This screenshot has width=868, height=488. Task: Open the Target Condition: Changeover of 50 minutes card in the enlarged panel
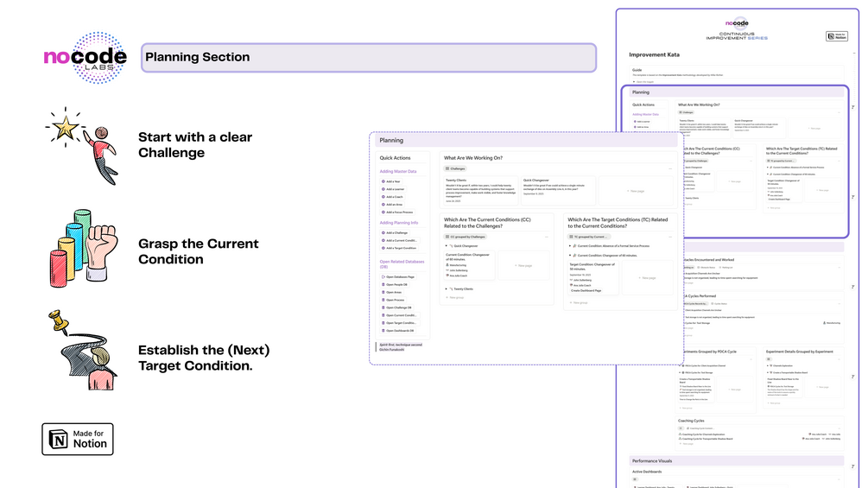tap(592, 278)
